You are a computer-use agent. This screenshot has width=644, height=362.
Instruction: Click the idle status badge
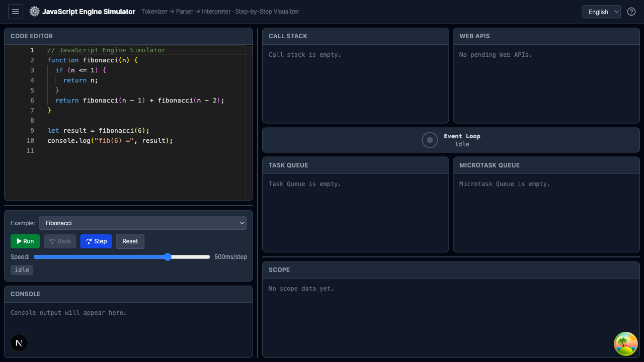point(22,270)
